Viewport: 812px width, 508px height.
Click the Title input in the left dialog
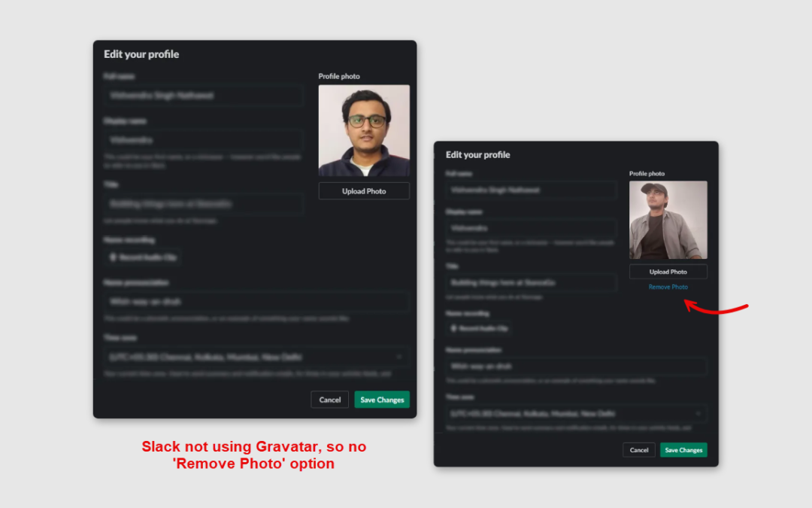pos(203,204)
